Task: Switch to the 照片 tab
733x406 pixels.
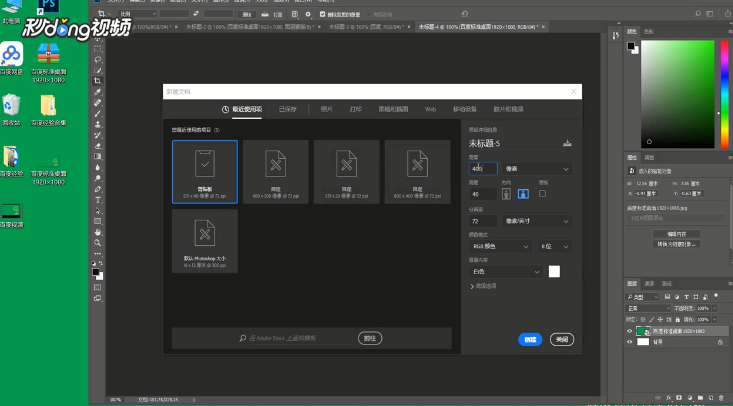Action: (326, 109)
